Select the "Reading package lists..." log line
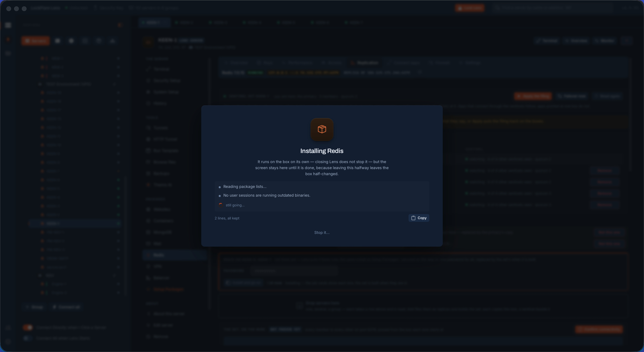The height and width of the screenshot is (352, 644). tap(245, 187)
